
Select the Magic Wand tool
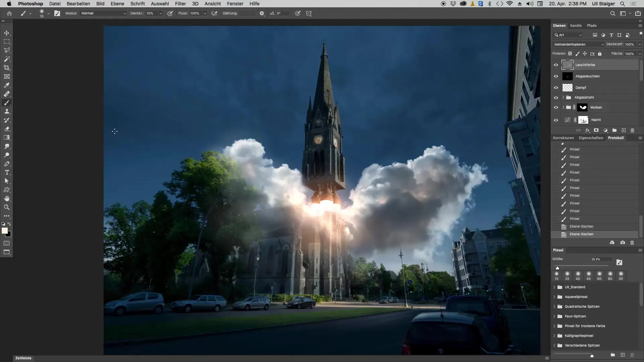click(7, 59)
